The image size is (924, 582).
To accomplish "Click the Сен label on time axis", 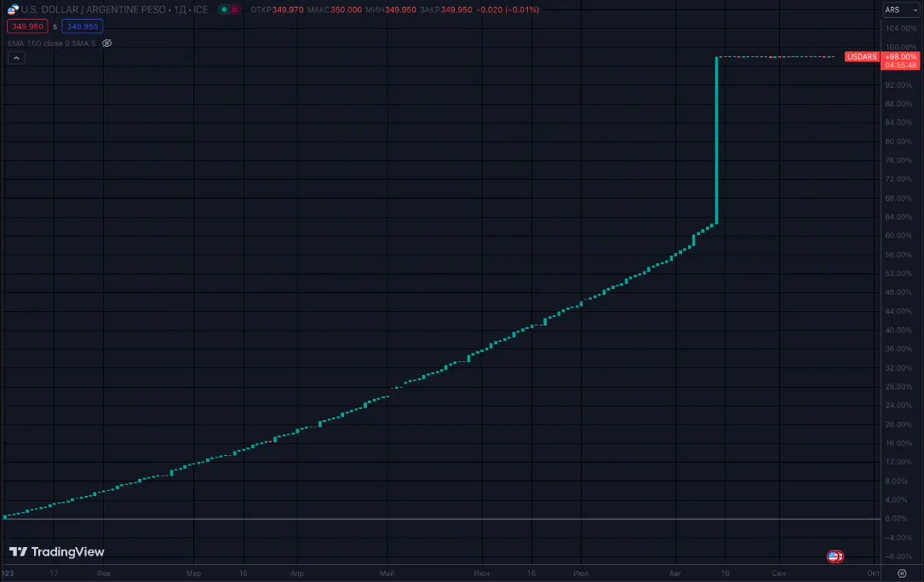I will click(779, 573).
